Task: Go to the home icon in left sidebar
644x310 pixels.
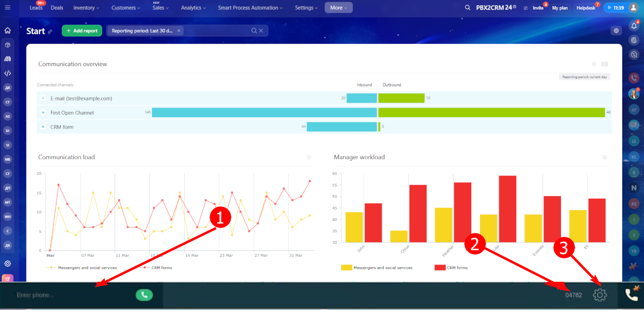Action: click(8, 30)
